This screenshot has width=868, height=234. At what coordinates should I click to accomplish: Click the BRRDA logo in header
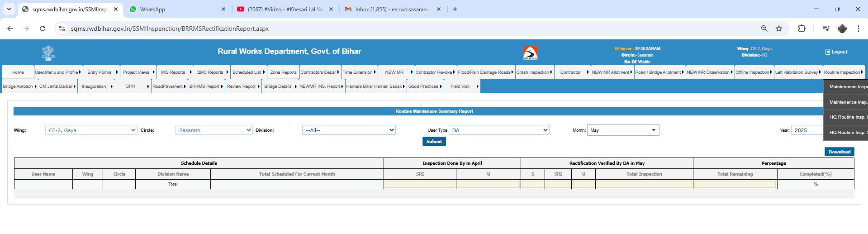pos(530,53)
